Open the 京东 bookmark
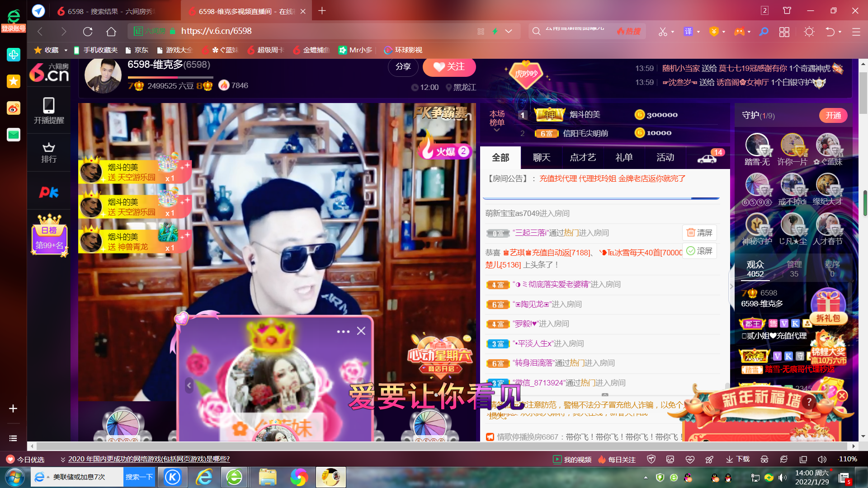 click(137, 50)
